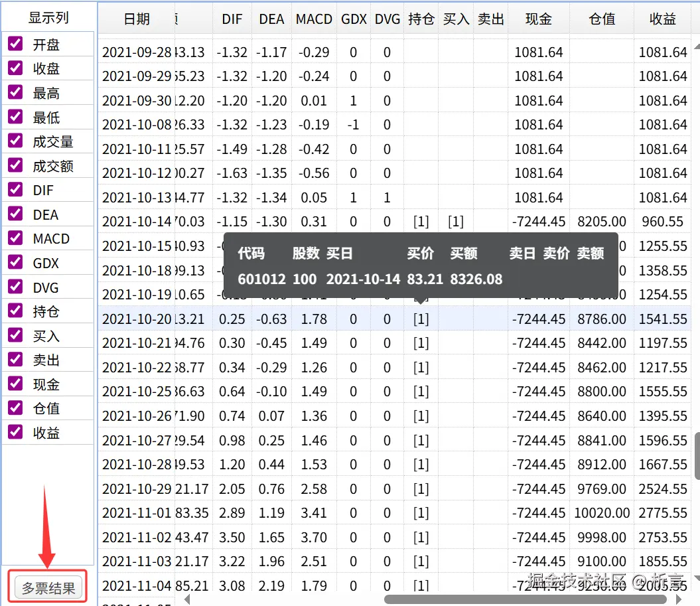The image size is (700, 606).
Task: Select the 2021-10-29 table row
Action: pos(395,489)
